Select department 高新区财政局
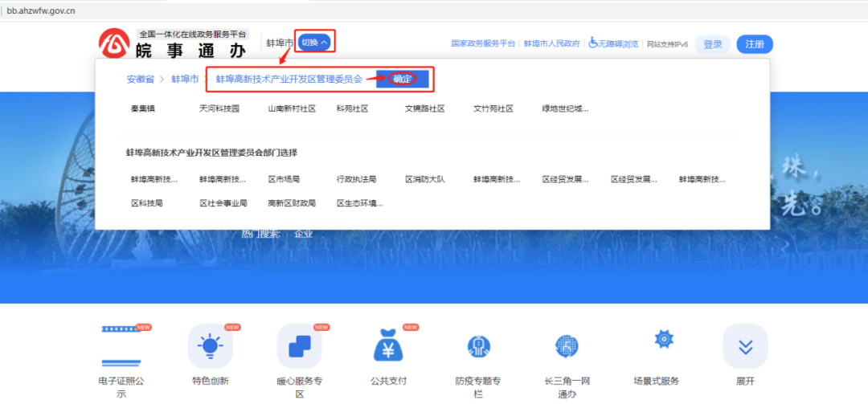The width and height of the screenshot is (868, 404). (x=292, y=203)
